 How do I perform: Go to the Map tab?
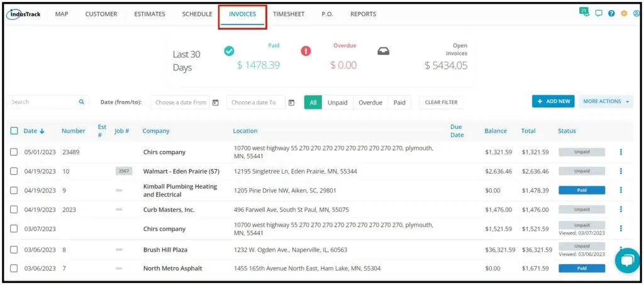(x=62, y=14)
